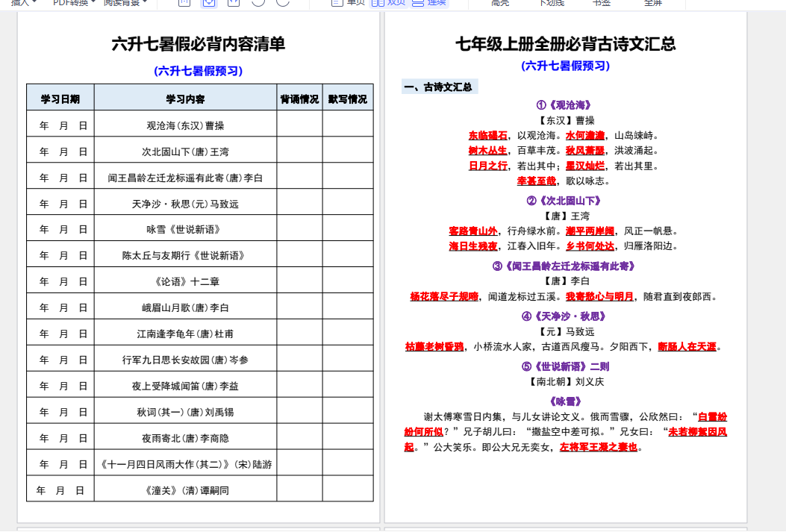Choose the 下划线 underline tool
Viewport: 786px width, 532px height.
(552, 2)
